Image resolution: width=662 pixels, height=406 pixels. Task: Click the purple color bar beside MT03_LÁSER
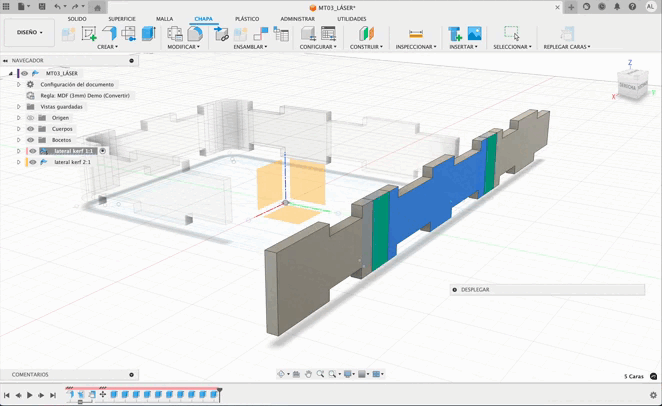(18, 73)
